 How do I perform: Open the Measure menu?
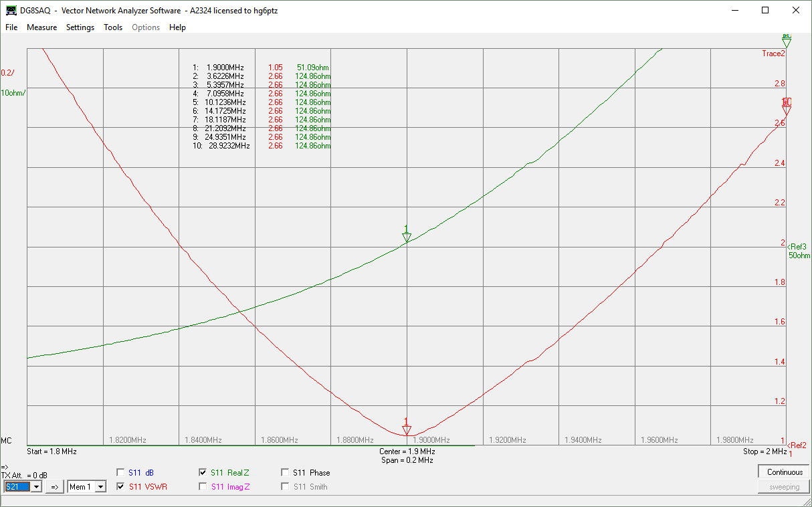(x=41, y=27)
